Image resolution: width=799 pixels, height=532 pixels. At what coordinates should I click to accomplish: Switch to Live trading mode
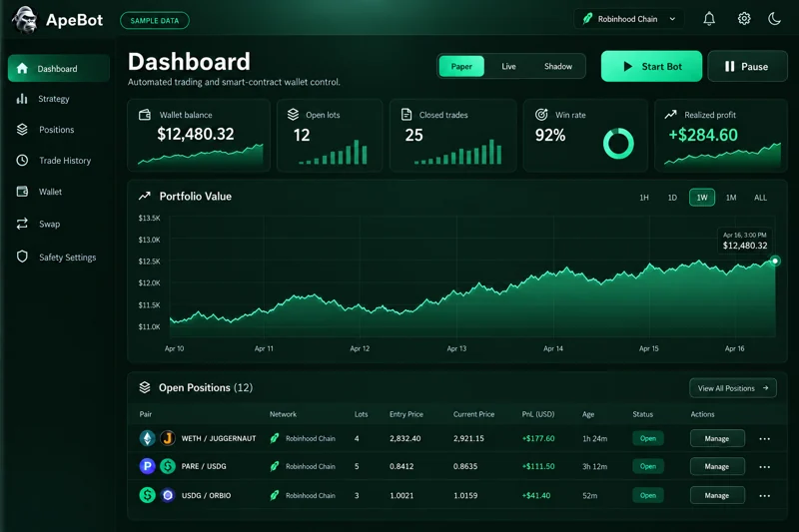(508, 66)
